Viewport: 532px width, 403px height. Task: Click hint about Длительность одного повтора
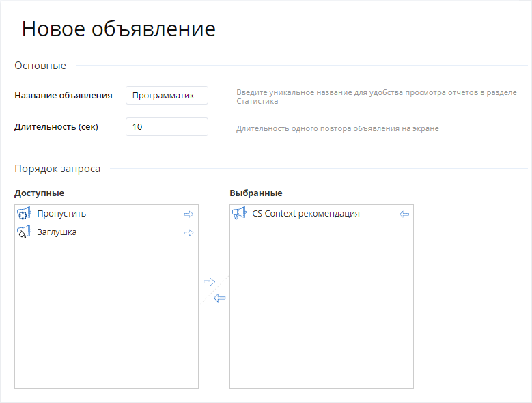337,128
